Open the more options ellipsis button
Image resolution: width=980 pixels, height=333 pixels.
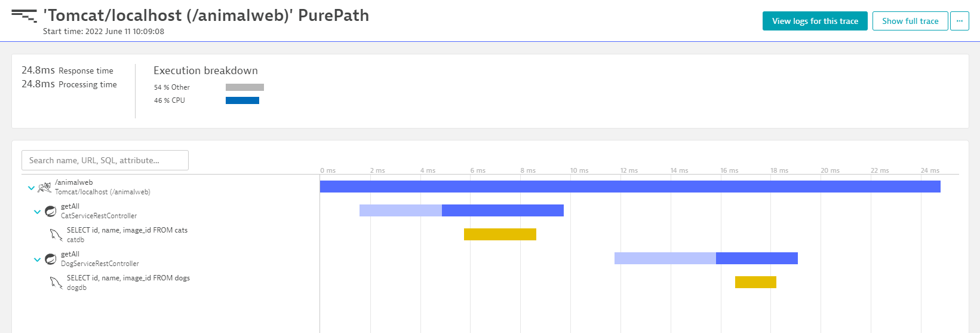(960, 21)
